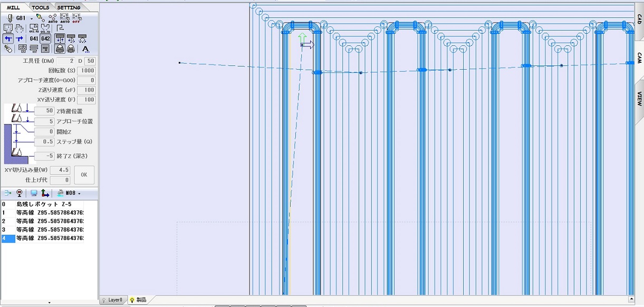
Task: Open the VIEW side tab
Action: click(x=639, y=99)
